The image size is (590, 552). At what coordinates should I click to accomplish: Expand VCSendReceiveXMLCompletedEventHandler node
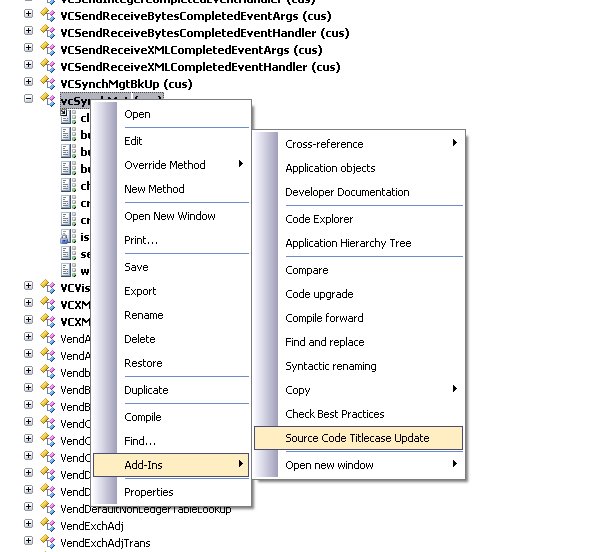coord(28,64)
